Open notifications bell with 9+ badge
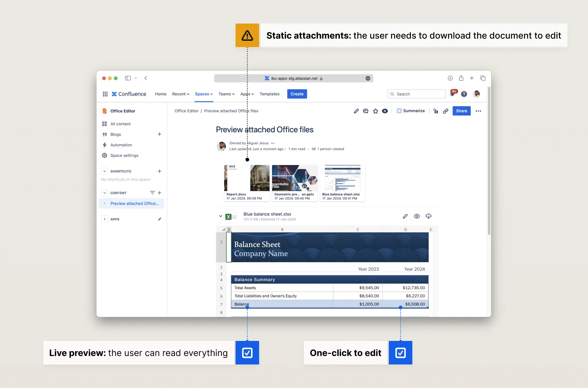 453,94
